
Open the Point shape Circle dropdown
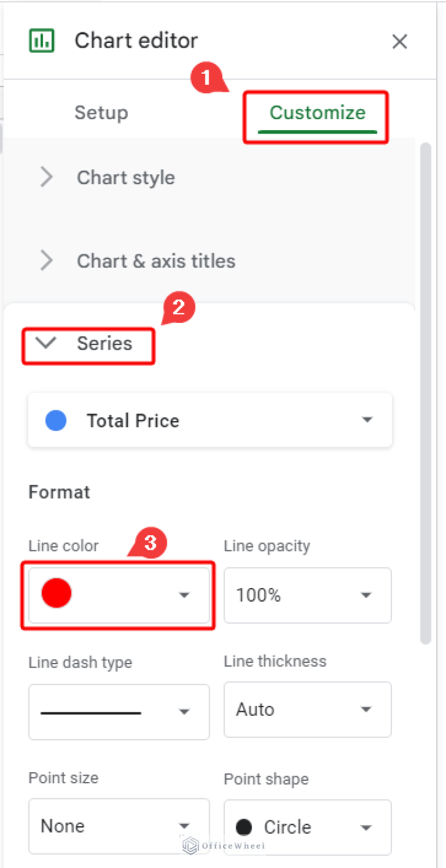(307, 827)
